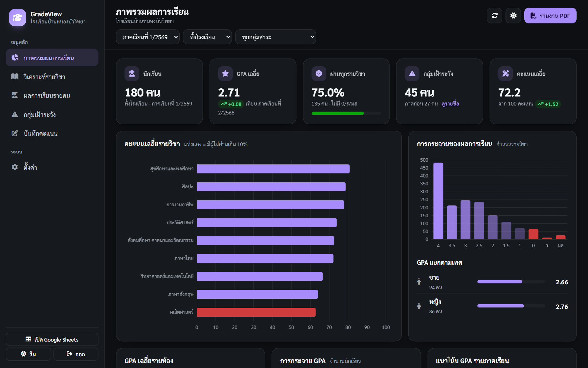The width and height of the screenshot is (588, 368).
Task: Click the red คณิตศาสตร์ bar in chart
Action: point(256,312)
